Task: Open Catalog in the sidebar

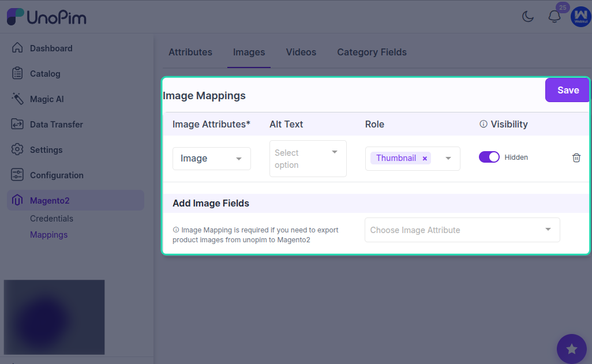Action: tap(45, 74)
